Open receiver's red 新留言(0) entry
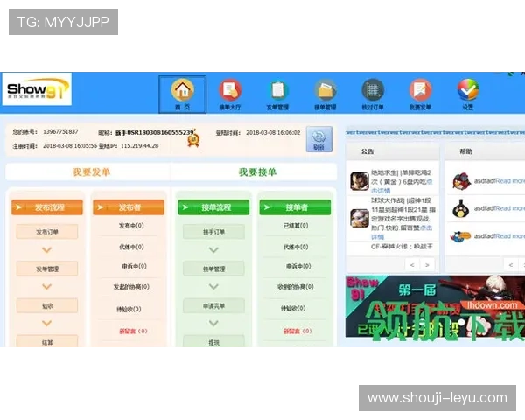Image resolution: width=525 pixels, height=420 pixels. [x=297, y=331]
